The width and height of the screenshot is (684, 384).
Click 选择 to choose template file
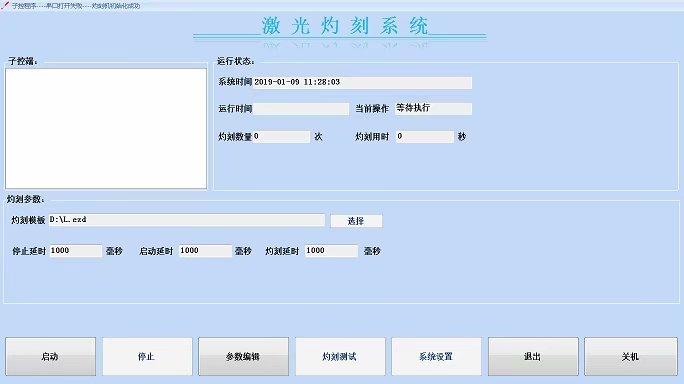pos(356,221)
